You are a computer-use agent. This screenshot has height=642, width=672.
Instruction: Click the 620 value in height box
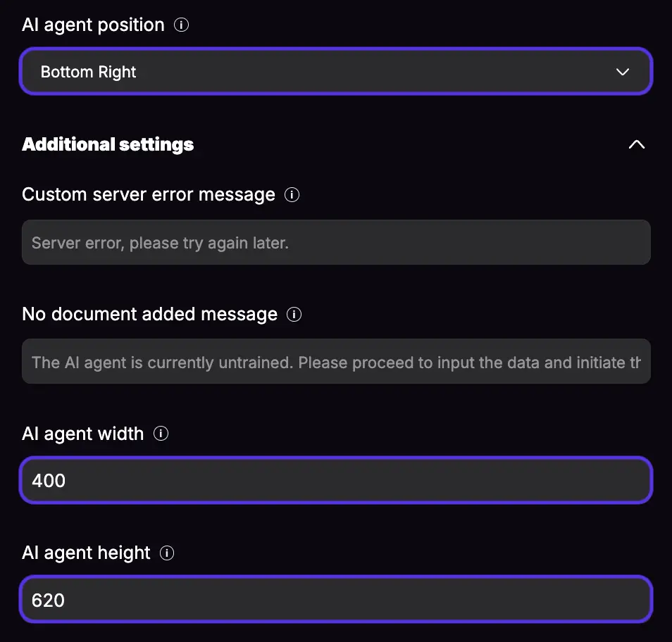pos(48,600)
